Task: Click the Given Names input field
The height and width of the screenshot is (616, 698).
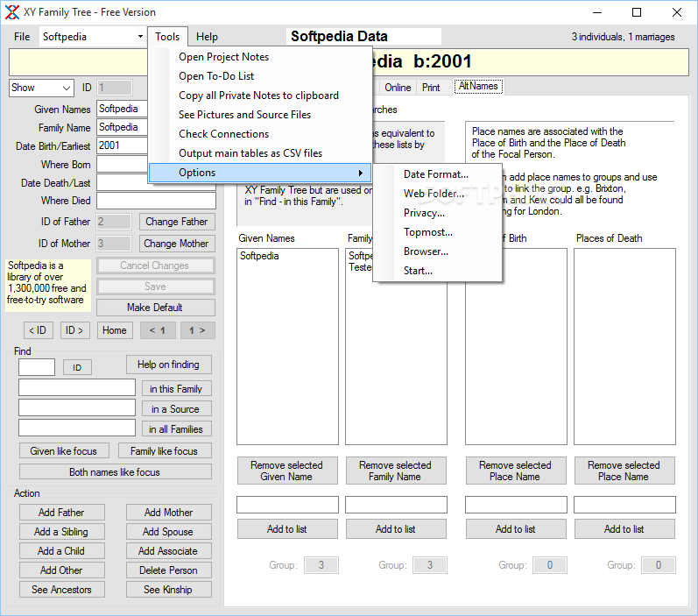Action: click(x=122, y=109)
